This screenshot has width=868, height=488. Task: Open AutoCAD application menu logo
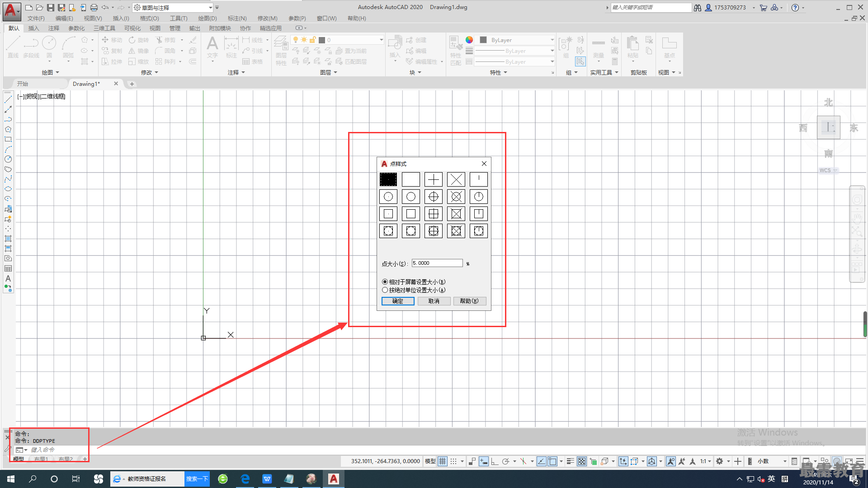pos(11,11)
